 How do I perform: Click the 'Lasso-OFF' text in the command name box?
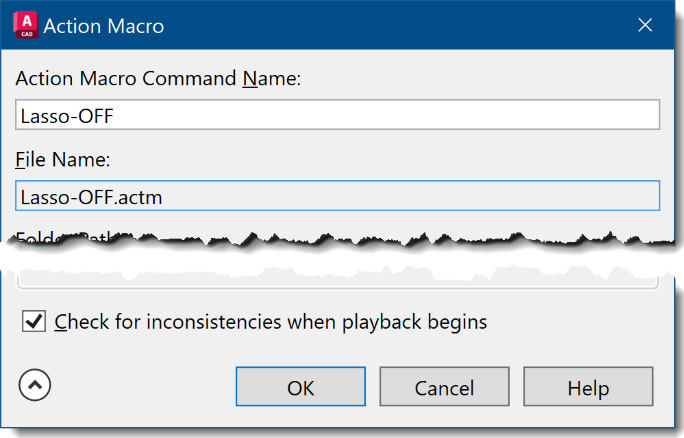(67, 116)
